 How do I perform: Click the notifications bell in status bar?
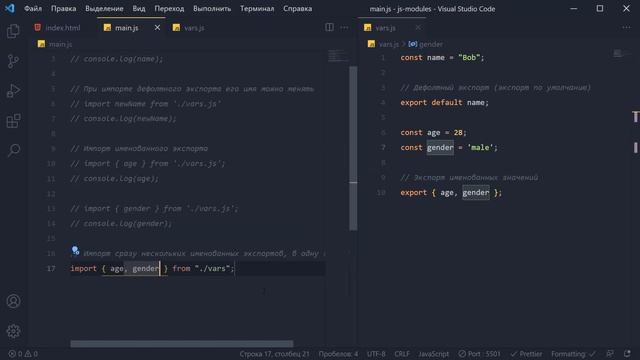tap(627, 354)
